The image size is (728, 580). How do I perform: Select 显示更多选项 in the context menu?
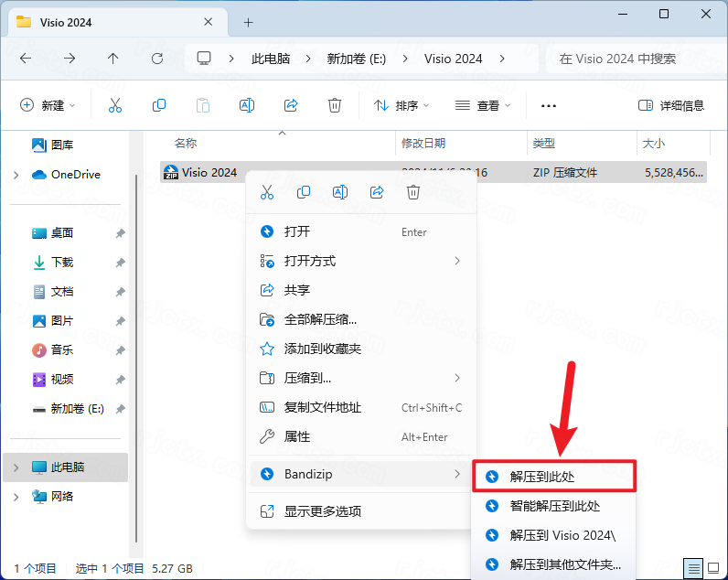pyautogui.click(x=363, y=511)
